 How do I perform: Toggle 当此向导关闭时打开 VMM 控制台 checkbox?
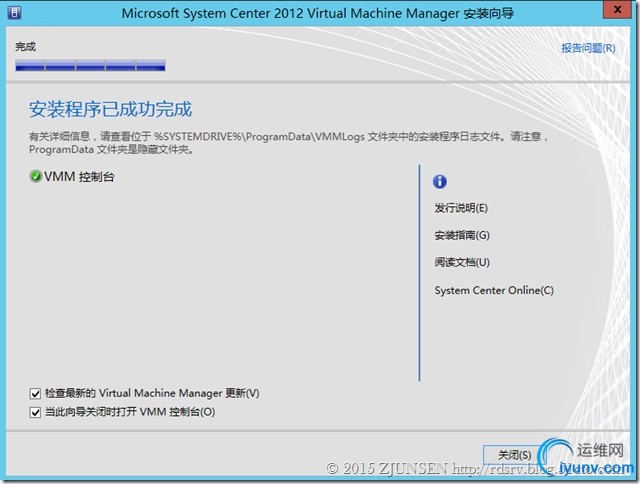coord(35,412)
